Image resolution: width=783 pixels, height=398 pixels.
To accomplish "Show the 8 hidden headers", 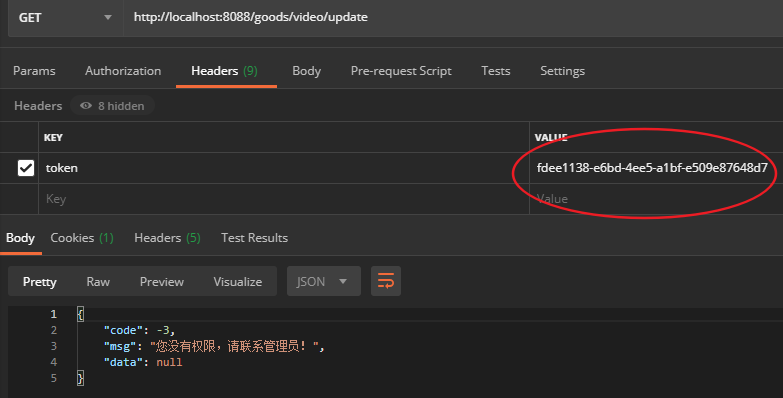I will [112, 106].
